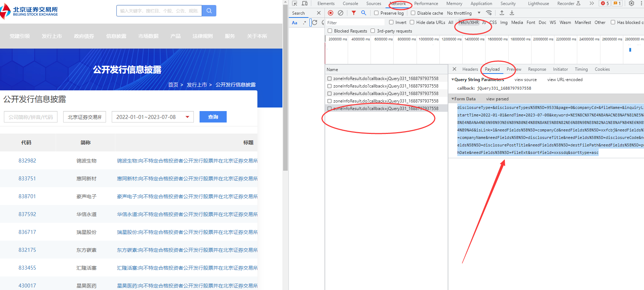Click view URL-encoded link
This screenshot has width=644, height=290.
[565, 80]
